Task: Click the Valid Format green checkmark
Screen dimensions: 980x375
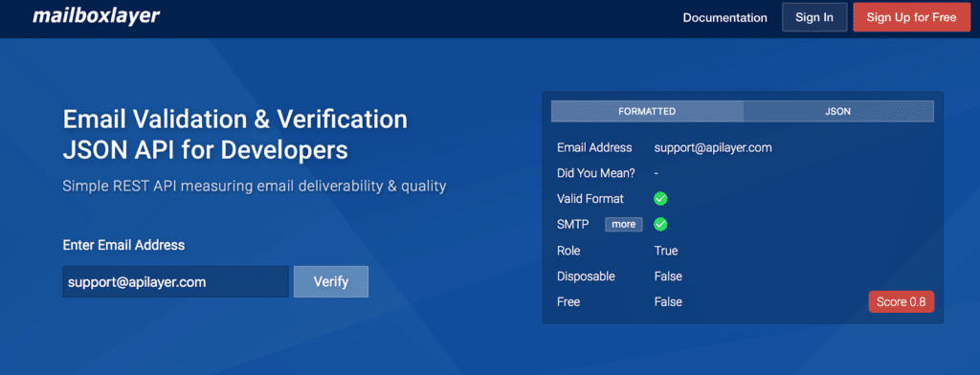Action: (x=660, y=199)
